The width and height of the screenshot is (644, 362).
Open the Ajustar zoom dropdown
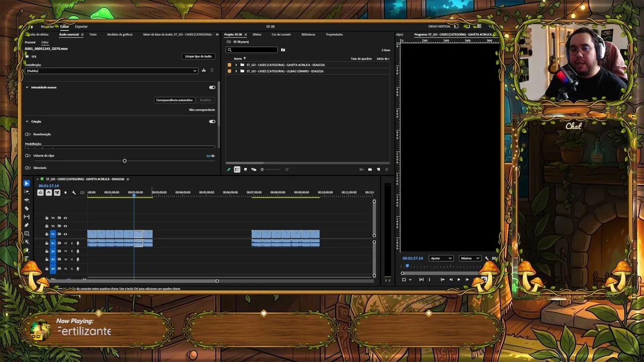[441, 258]
